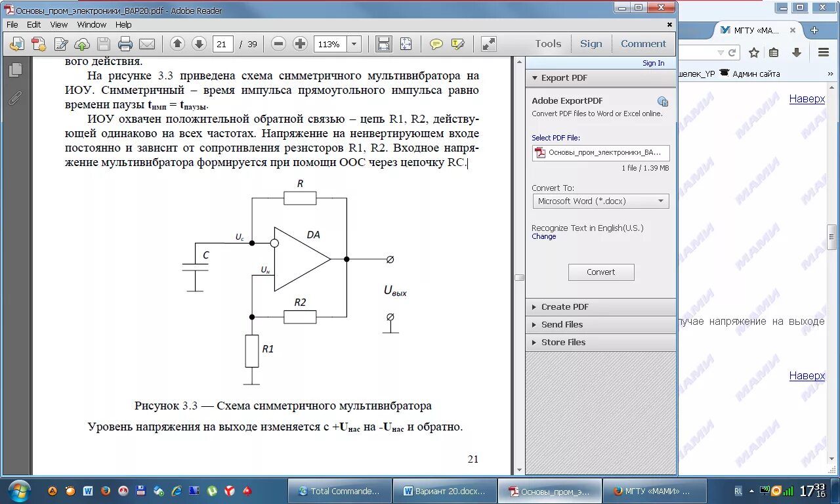Click the Sign In link
This screenshot has height=504, width=840.
pos(653,64)
